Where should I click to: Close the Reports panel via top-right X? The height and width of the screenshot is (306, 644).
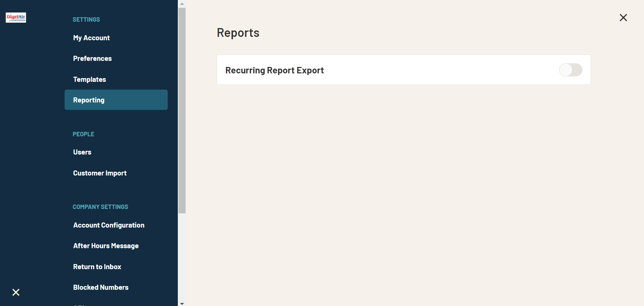tap(623, 17)
